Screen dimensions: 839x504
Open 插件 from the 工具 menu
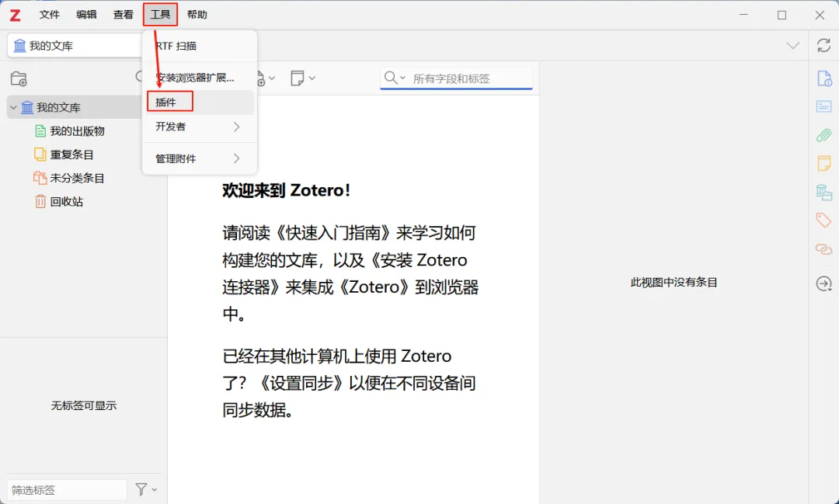[x=199, y=103]
